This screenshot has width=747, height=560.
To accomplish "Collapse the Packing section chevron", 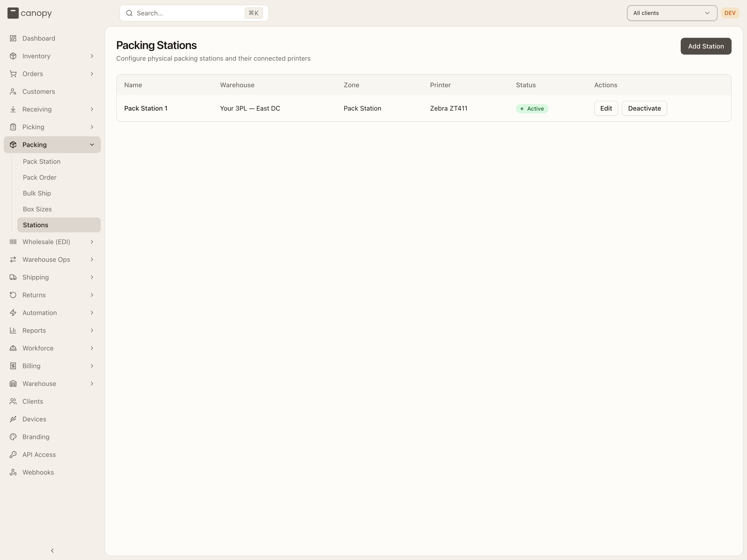I will click(x=92, y=144).
